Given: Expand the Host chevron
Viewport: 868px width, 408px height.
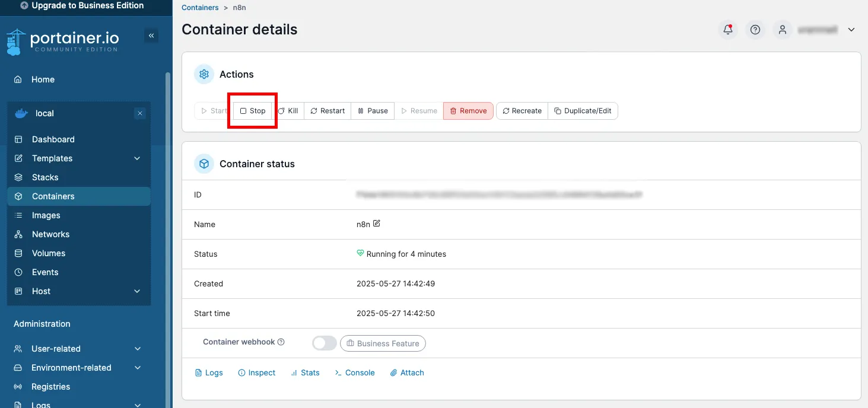Looking at the screenshot, I should [137, 291].
